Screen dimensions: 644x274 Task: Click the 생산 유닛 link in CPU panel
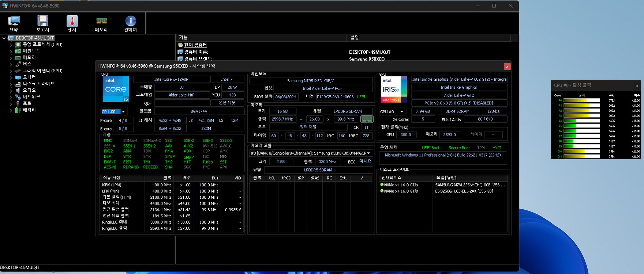[227, 103]
